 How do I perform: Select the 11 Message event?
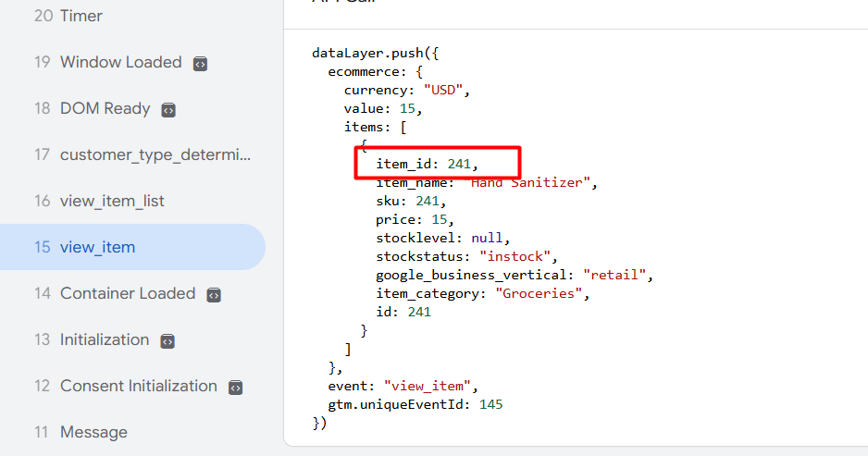click(93, 432)
